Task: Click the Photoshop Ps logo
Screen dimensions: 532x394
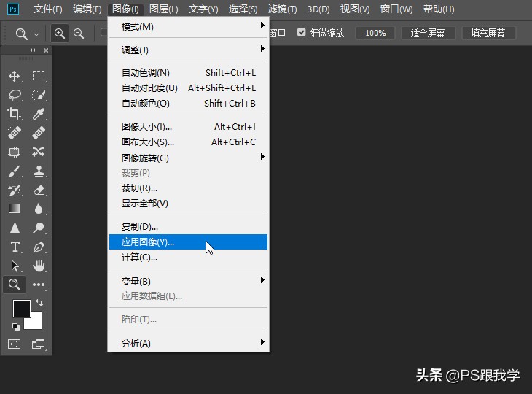Action: (13, 9)
